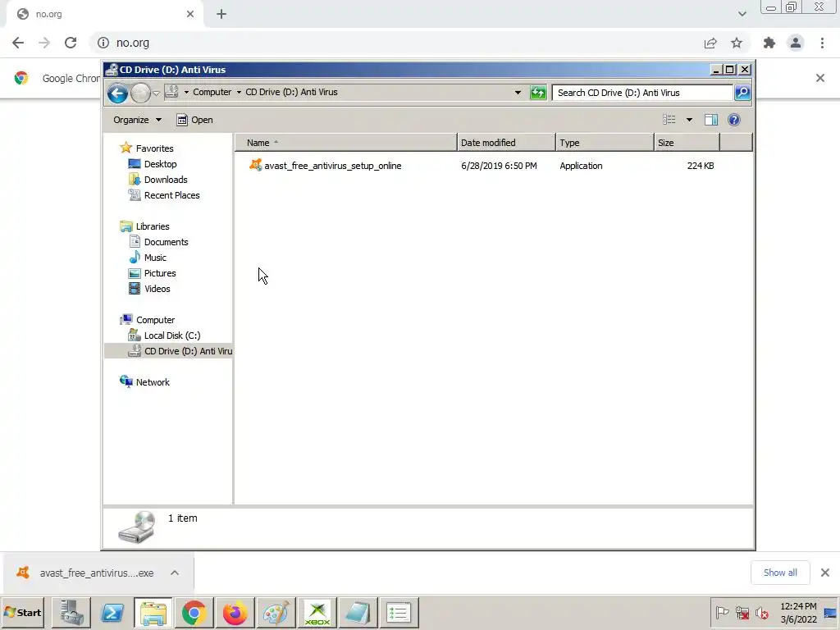Viewport: 840px width, 630px height.
Task: Open Pictures library
Action: coord(160,272)
